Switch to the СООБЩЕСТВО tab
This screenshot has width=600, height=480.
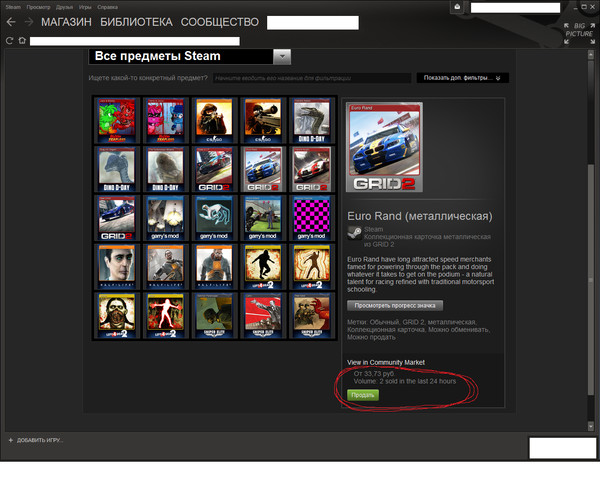(220, 22)
